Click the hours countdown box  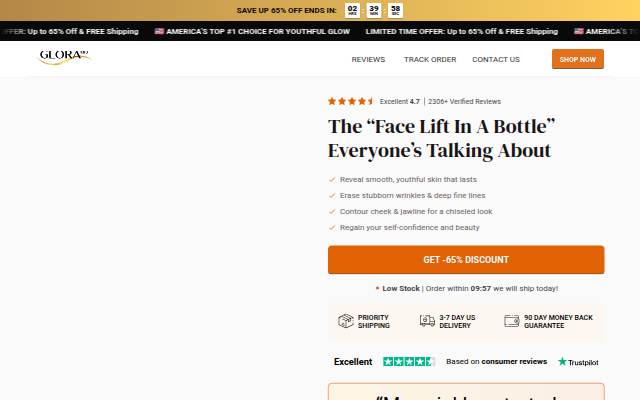click(352, 10)
